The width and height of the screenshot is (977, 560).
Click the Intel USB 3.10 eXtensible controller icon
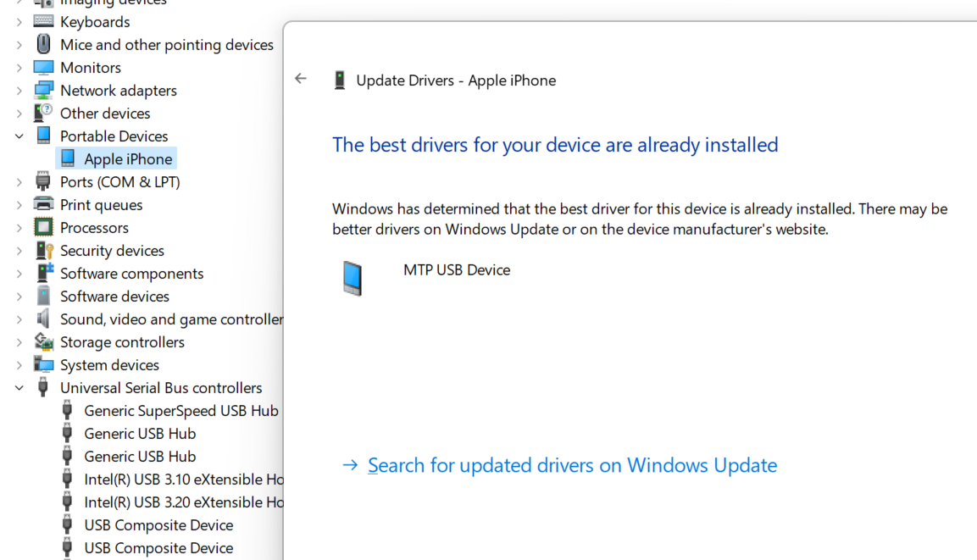pyautogui.click(x=67, y=479)
